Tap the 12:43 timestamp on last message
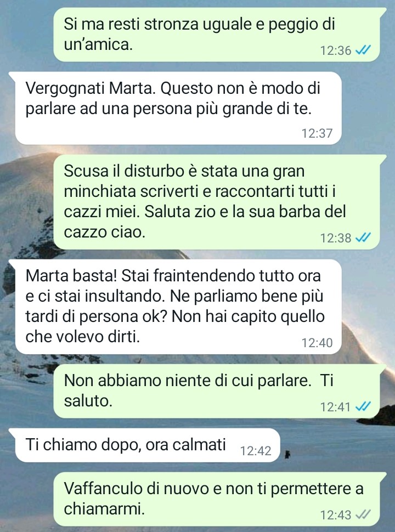Screen dimensions: 395x532 (336, 515)
